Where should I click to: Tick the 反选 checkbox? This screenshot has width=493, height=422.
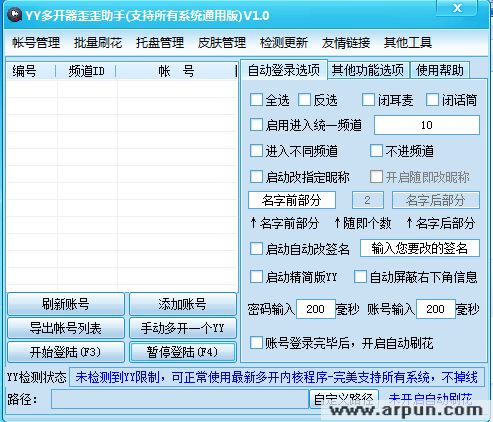304,100
